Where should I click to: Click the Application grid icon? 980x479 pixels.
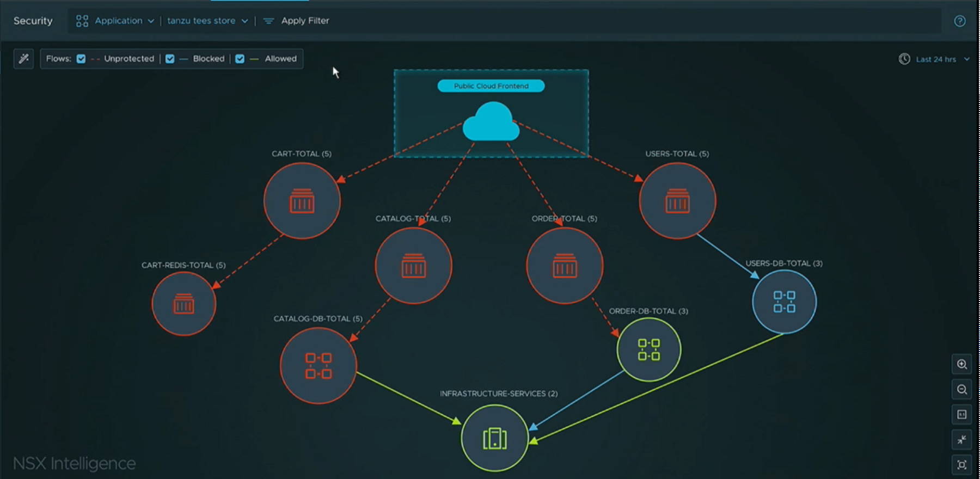(x=82, y=21)
